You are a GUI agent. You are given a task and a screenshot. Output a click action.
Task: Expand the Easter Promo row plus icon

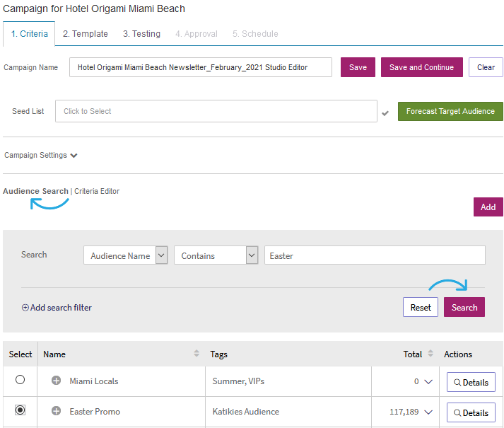[57, 411]
